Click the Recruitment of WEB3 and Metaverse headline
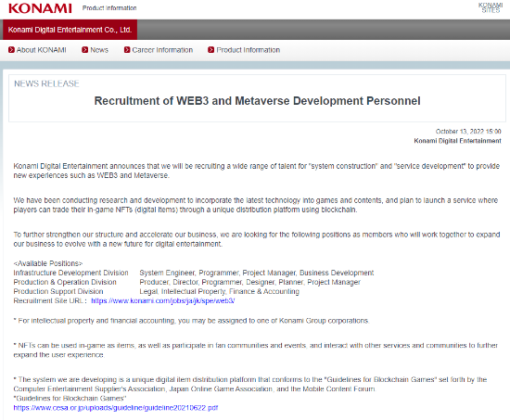 (x=257, y=101)
